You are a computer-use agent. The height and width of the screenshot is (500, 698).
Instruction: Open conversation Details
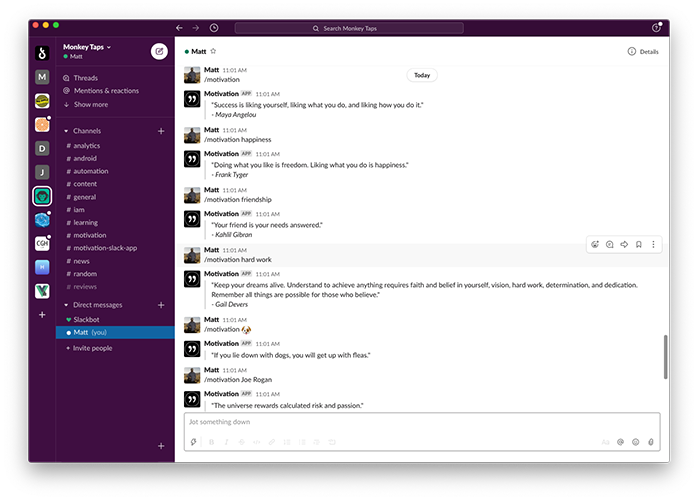pyautogui.click(x=643, y=52)
